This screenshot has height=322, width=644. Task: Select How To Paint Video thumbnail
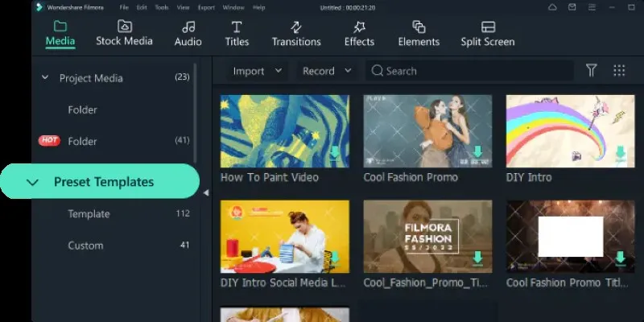coord(285,131)
